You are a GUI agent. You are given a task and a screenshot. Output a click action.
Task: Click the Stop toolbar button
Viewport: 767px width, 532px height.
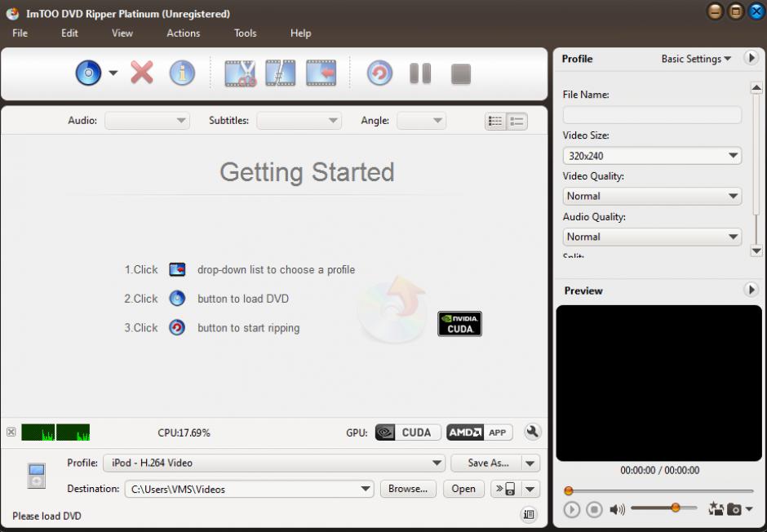click(x=461, y=74)
